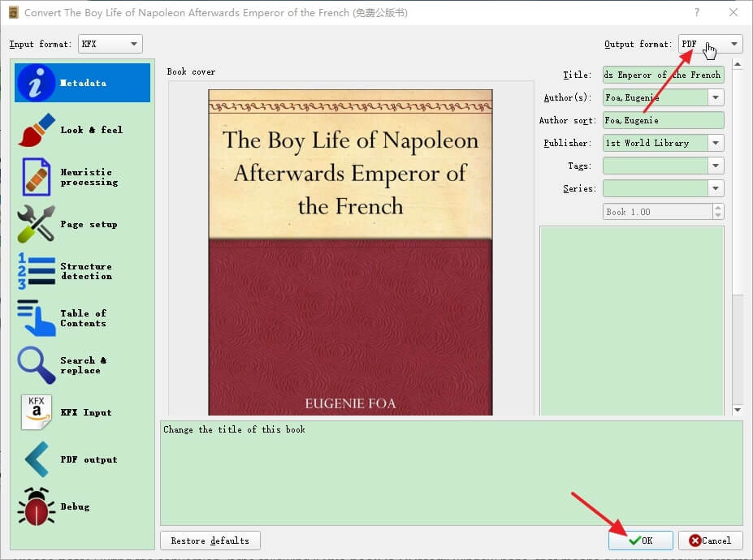753x560 pixels.
Task: Open KFX Input icon
Action: [x=36, y=412]
